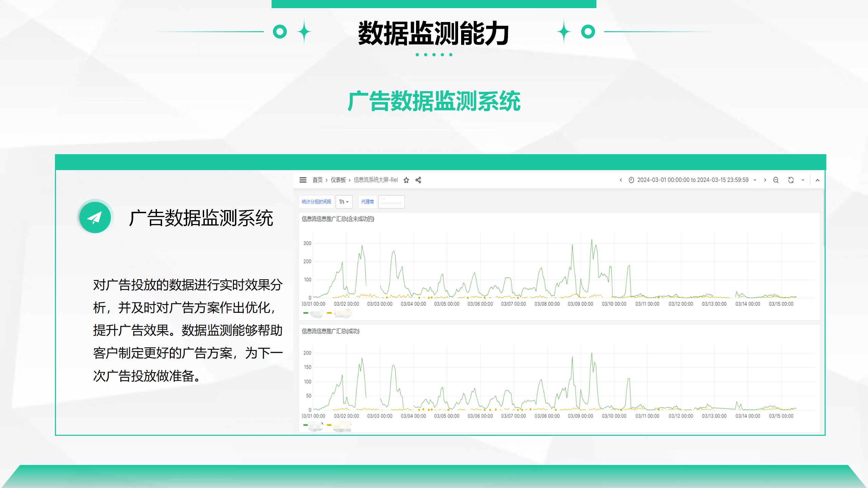Zoom out the time range
The width and height of the screenshot is (868, 488).
776,180
